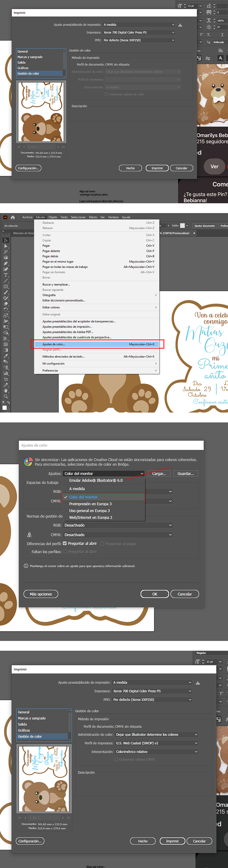
Task: Click the Cargar... button
Action: coord(159,474)
